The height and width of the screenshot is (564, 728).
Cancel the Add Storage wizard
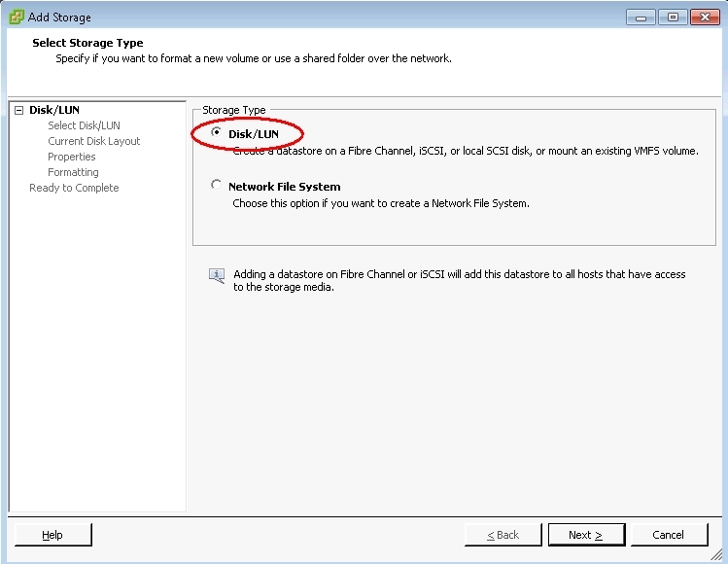(x=669, y=535)
